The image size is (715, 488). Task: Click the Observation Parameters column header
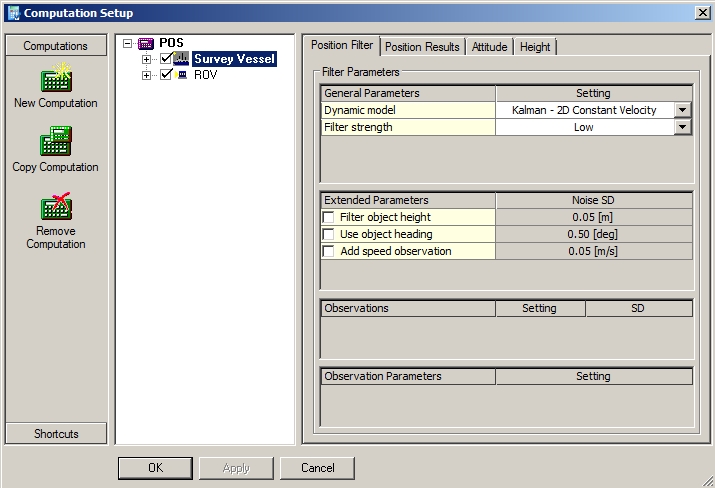(x=408, y=376)
